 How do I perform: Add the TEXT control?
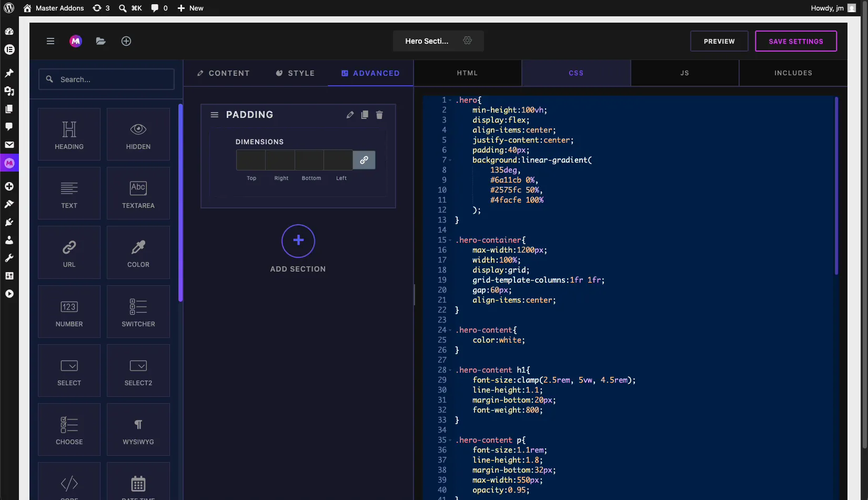tap(69, 193)
